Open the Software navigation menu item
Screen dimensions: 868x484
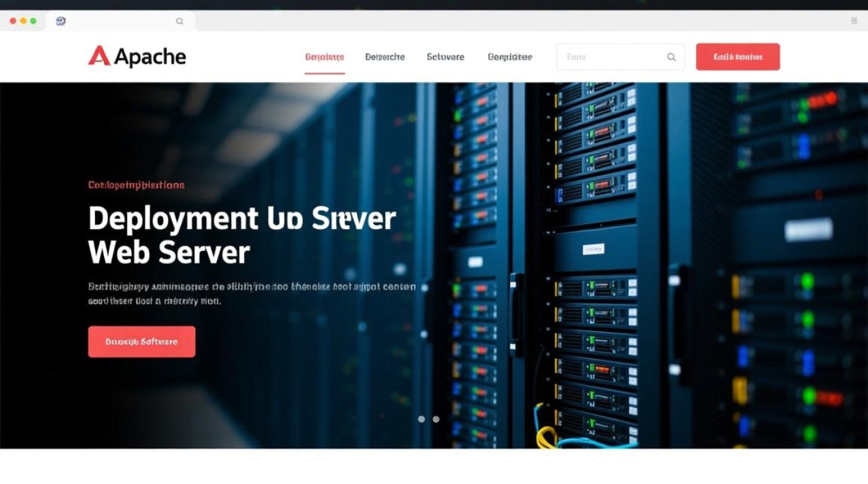tap(445, 57)
